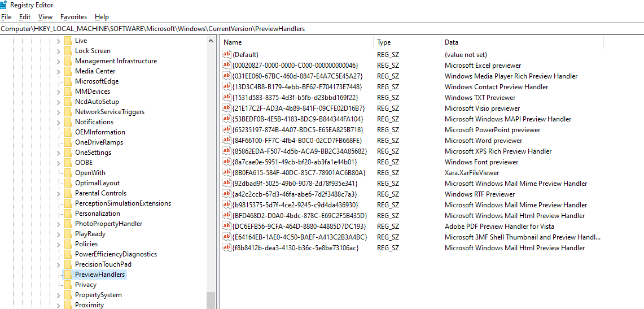The height and width of the screenshot is (309, 644).
Task: Click the icon of the Windows TXT Previewer row
Action: [x=227, y=97]
